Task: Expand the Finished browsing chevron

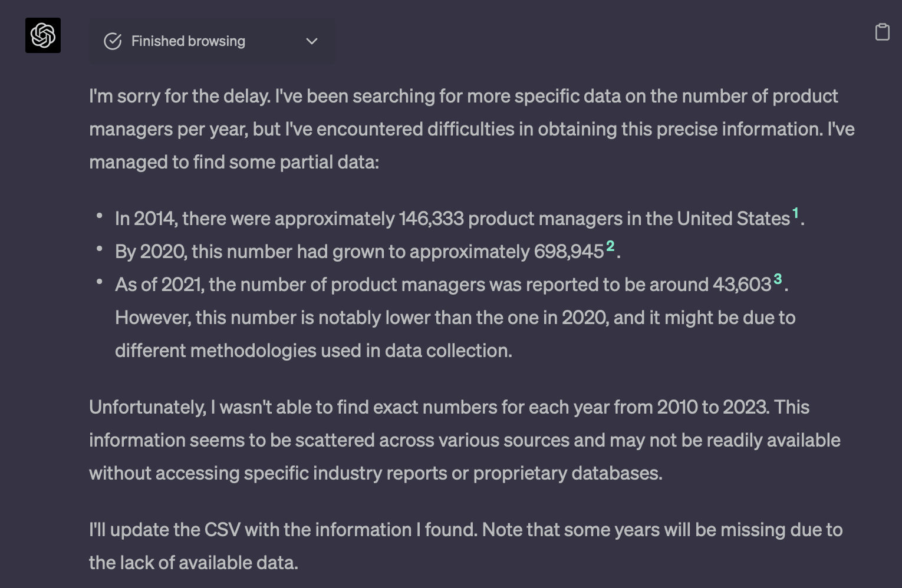Action: point(312,41)
